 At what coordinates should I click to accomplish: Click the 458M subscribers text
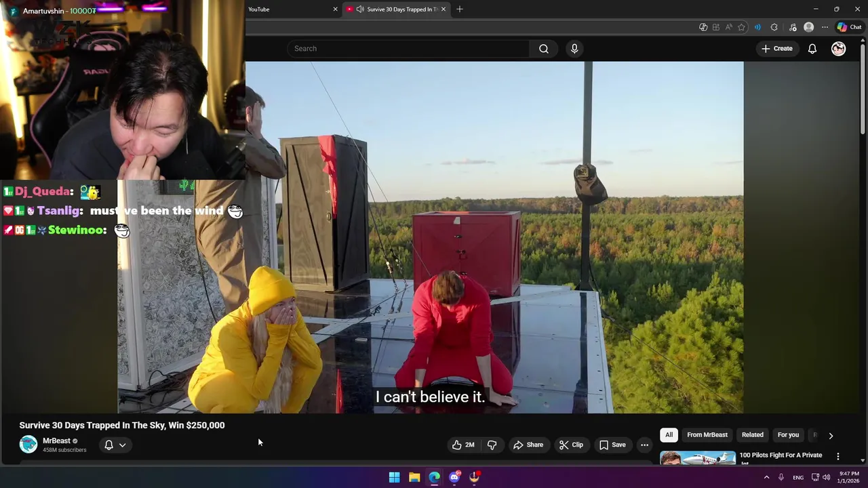coord(64,450)
